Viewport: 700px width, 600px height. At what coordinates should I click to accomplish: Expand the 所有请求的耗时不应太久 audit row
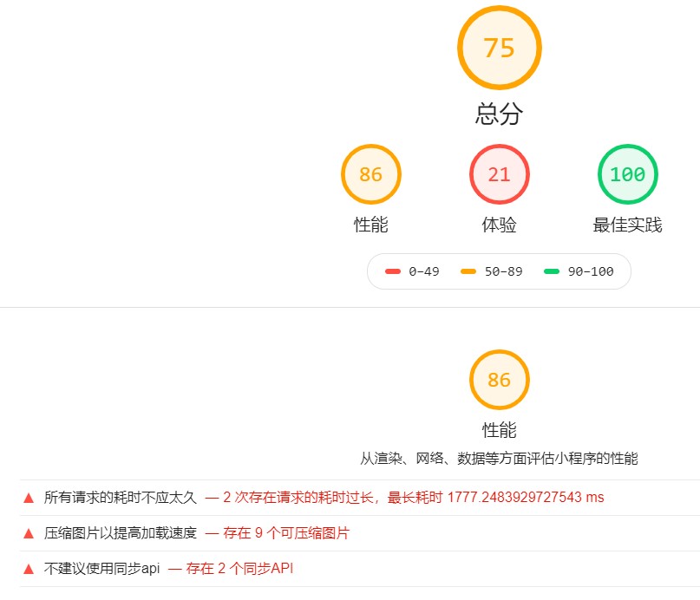point(360,498)
